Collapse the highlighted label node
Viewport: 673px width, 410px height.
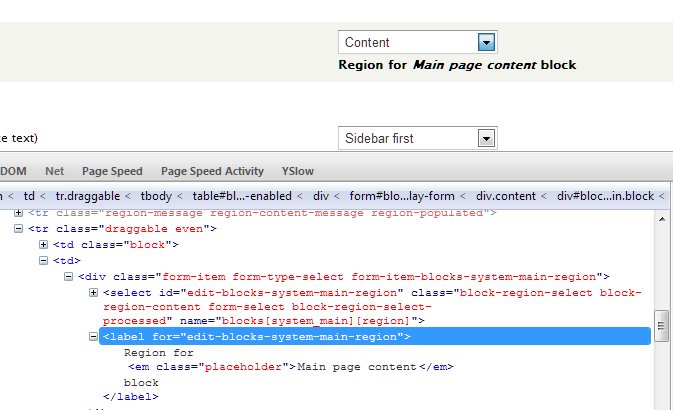(93, 337)
